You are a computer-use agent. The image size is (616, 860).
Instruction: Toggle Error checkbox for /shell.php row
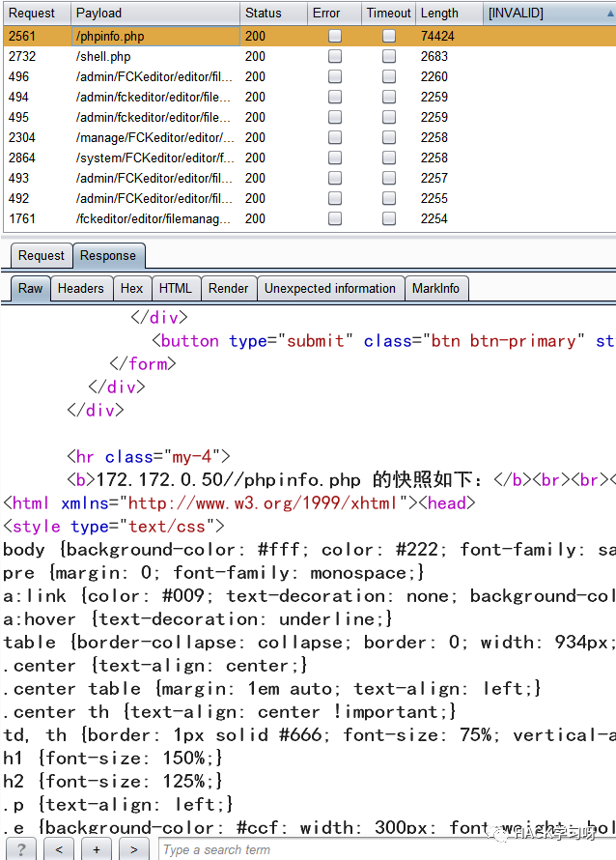[335, 56]
